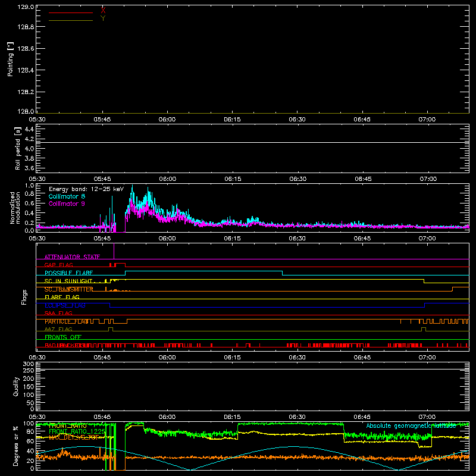Screen dimensions: 476x476
Task: Click the 129.0 tick on Pointing axis
Action: coord(26,7)
